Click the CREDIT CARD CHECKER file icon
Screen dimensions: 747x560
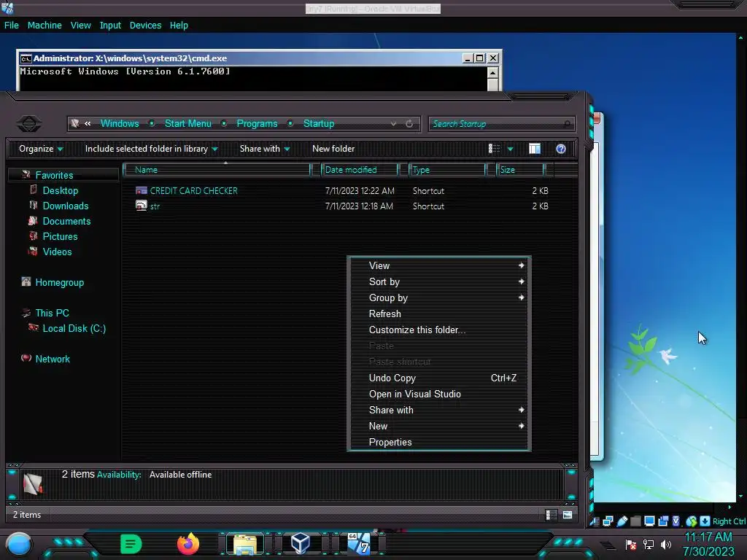click(x=141, y=190)
